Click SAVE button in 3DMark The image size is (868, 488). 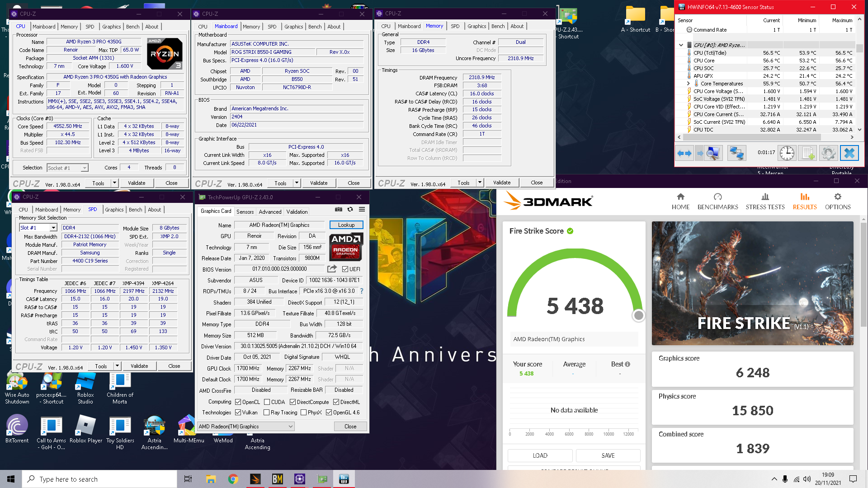(x=608, y=455)
